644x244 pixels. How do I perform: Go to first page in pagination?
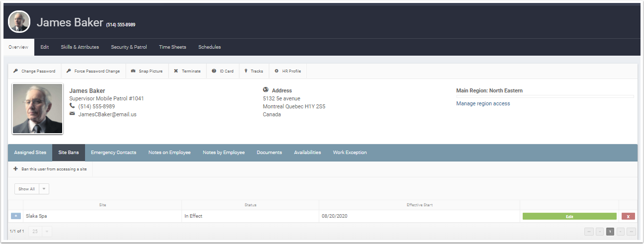tap(589, 232)
